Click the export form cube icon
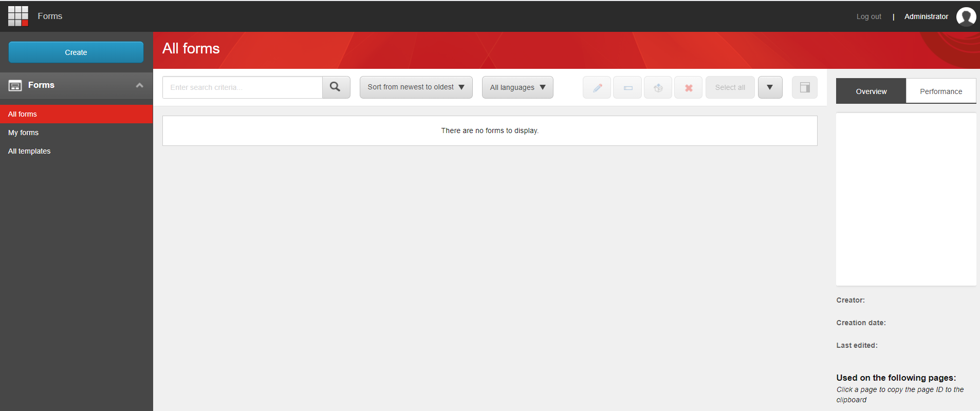This screenshot has width=980, height=411. coord(658,88)
